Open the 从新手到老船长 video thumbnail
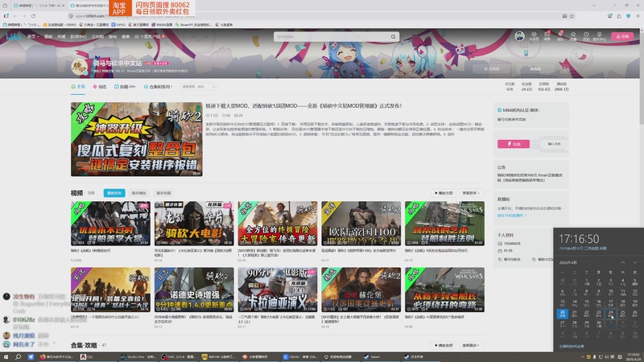 pyautogui.click(x=444, y=290)
